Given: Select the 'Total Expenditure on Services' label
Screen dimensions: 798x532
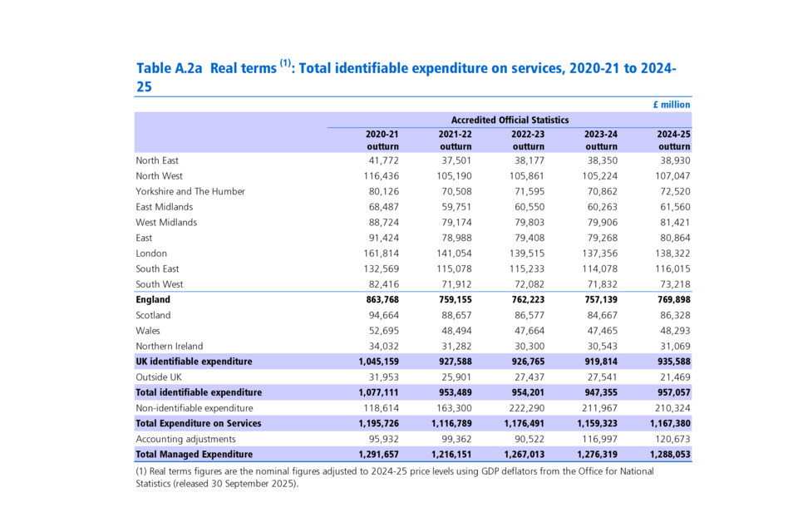Looking at the screenshot, I should [199, 424].
